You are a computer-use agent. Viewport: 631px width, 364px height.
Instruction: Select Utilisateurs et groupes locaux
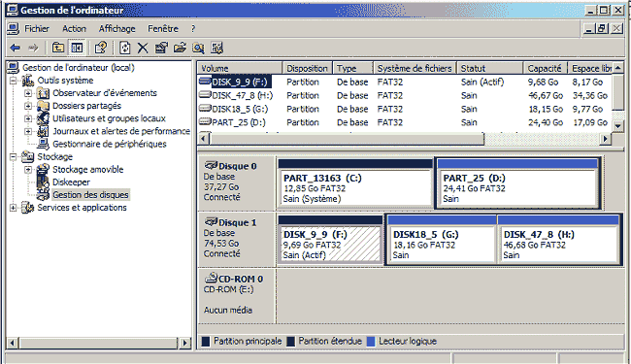tap(109, 118)
